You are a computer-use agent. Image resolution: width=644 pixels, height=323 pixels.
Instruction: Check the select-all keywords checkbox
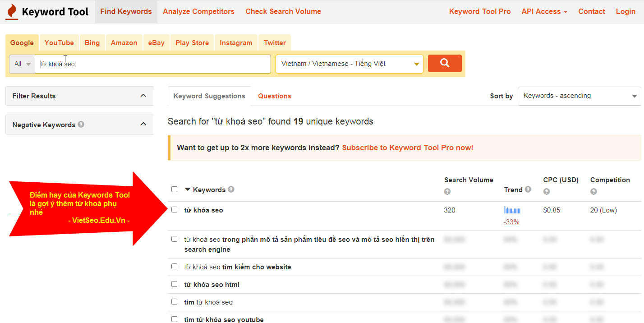(174, 189)
